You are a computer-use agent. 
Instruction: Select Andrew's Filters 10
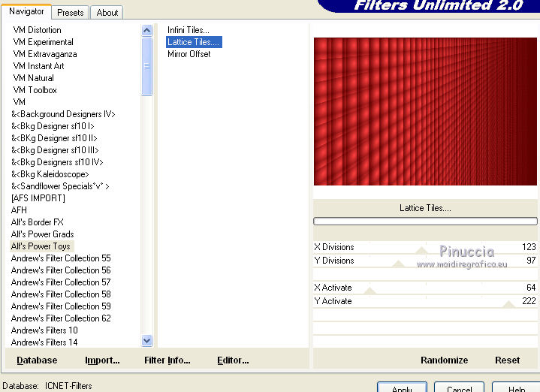pos(44,330)
